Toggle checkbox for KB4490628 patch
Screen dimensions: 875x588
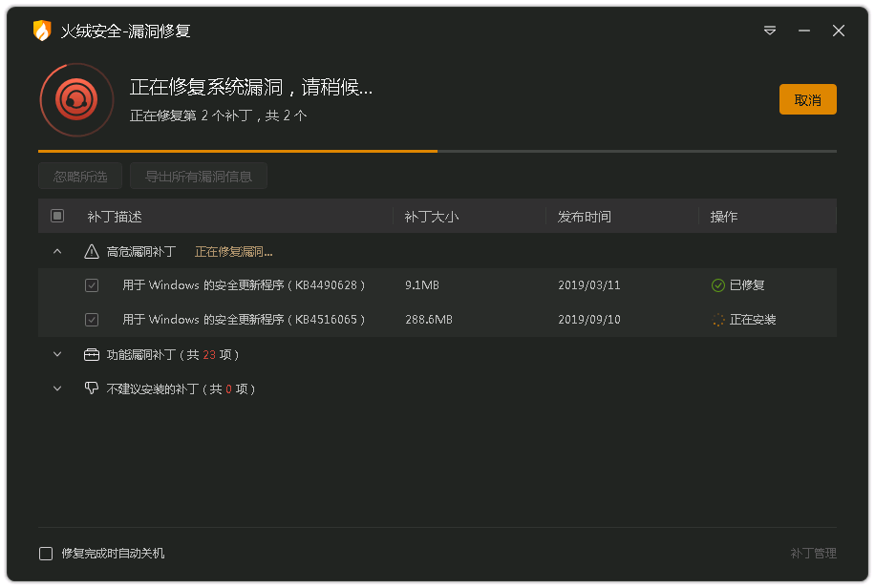pyautogui.click(x=92, y=285)
